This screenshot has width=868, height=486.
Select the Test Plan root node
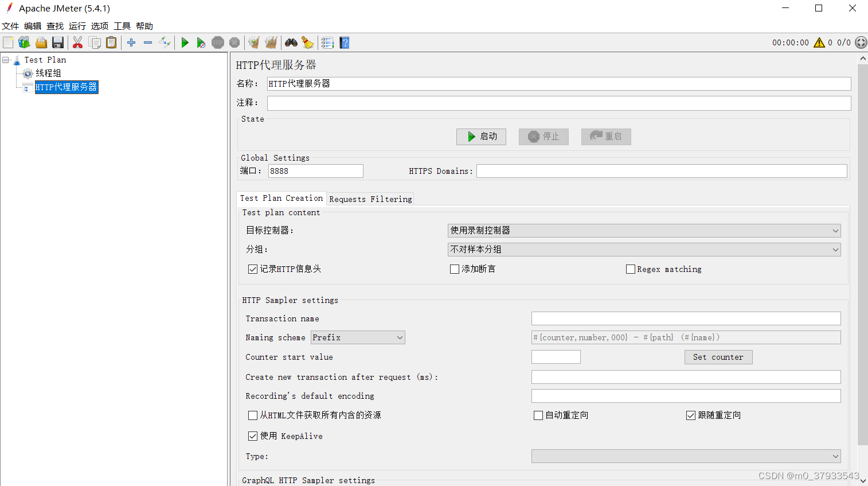coord(45,60)
